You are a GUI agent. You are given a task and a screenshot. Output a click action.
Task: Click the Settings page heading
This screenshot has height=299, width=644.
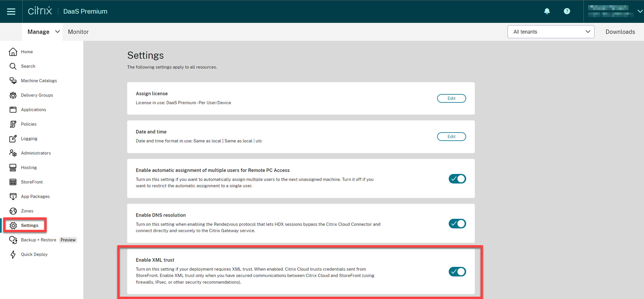146,56
